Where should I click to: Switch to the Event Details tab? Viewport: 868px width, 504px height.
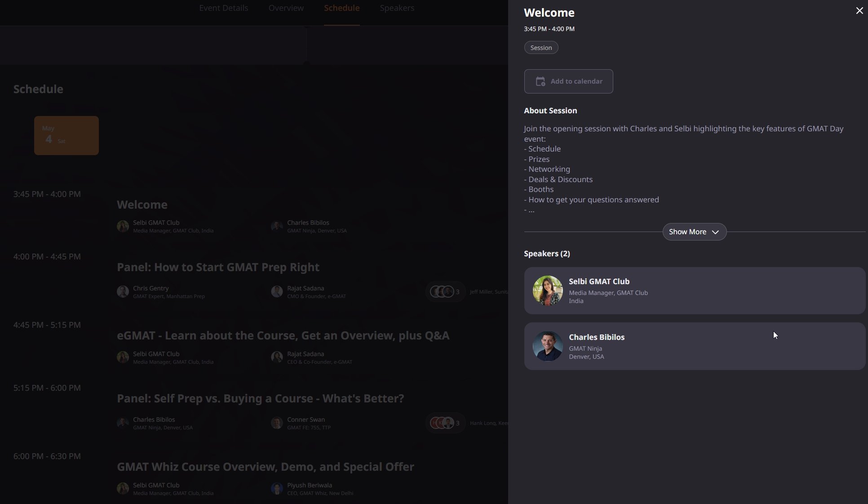click(x=223, y=8)
